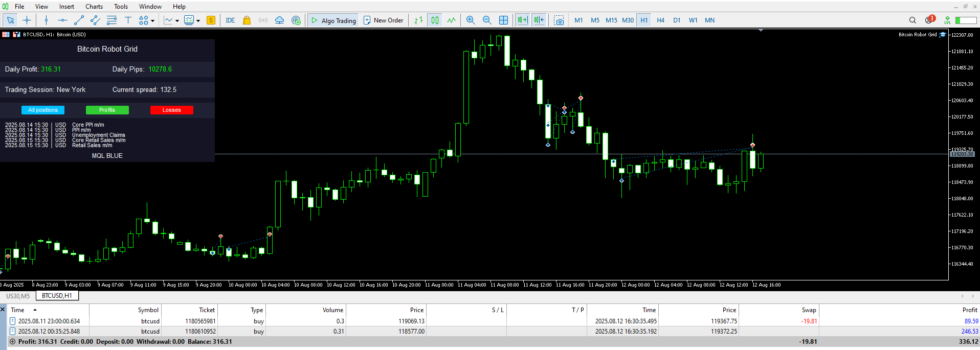The width and height of the screenshot is (980, 350).
Task: Expand the shapes tool dropdown arrow
Action: [152, 21]
